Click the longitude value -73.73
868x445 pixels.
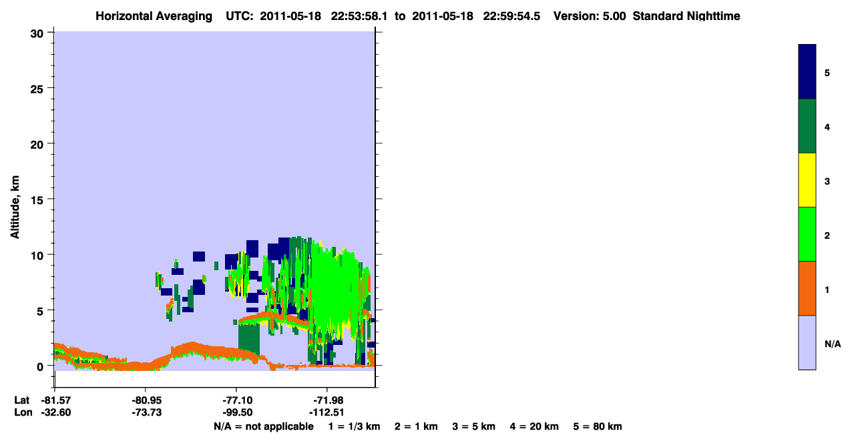coord(146,412)
